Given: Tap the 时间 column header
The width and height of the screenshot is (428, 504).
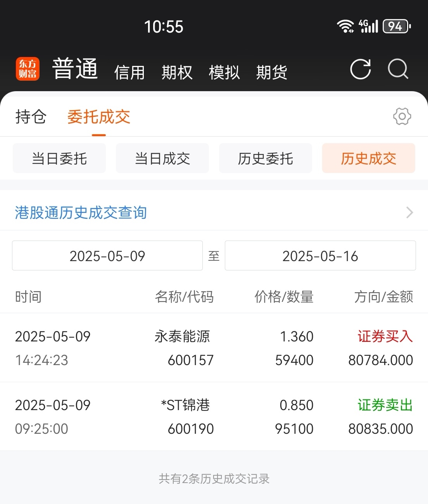Looking at the screenshot, I should pyautogui.click(x=28, y=297).
